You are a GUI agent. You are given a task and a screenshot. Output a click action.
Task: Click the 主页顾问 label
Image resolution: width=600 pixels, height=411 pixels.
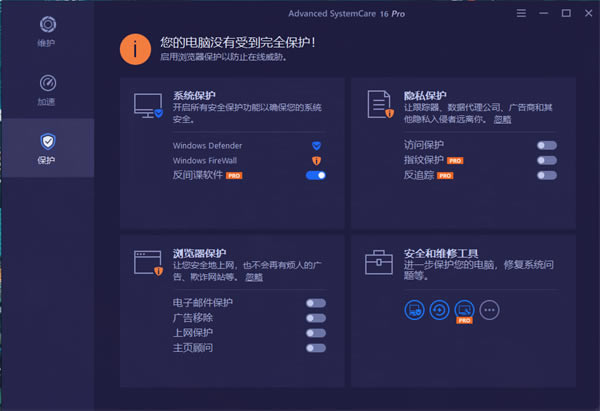pos(192,348)
